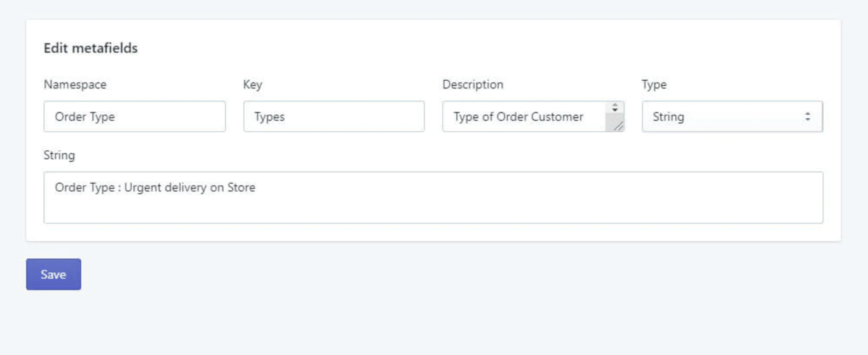
Task: Place cursor on 'Type of Order Customer' text
Action: 518,117
